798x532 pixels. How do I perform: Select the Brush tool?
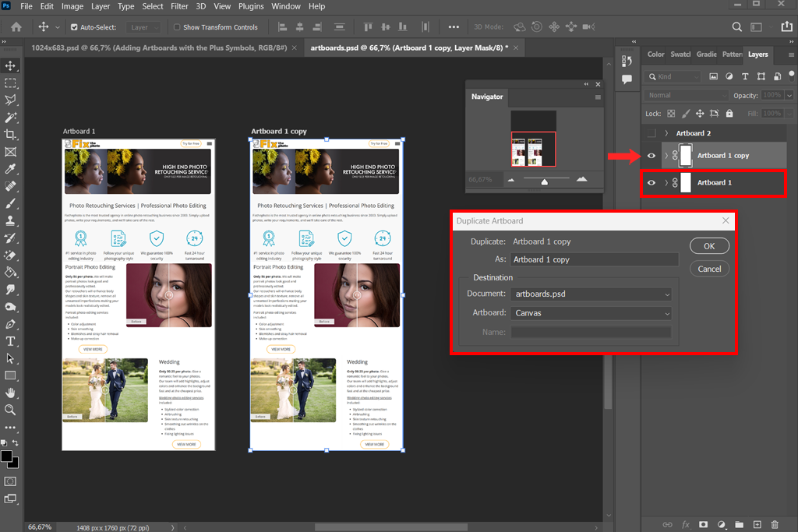point(10,203)
